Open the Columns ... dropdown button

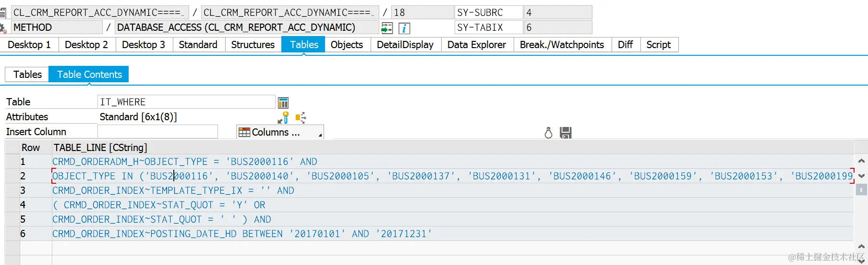pos(280,132)
